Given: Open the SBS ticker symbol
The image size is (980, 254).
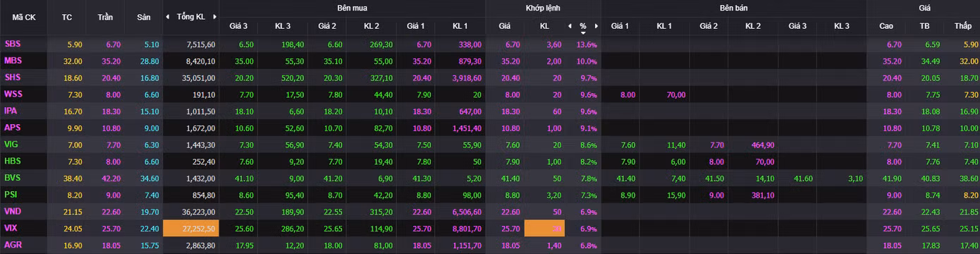Looking at the screenshot, I should (x=12, y=44).
